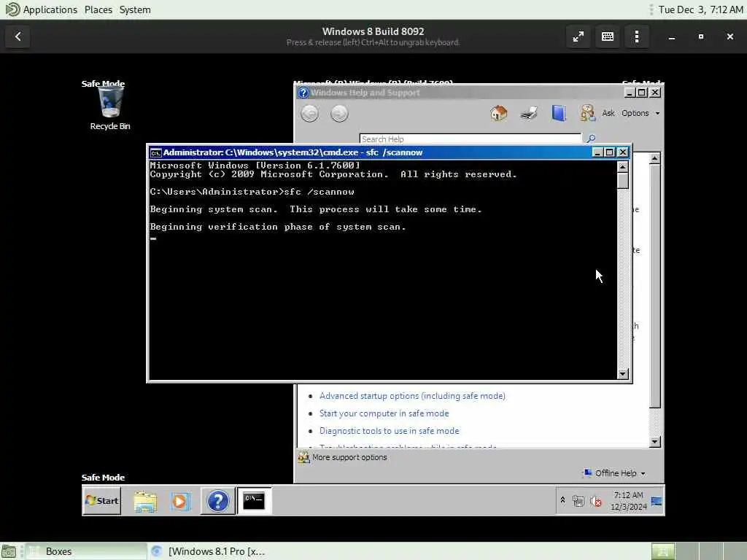747x560 pixels.
Task: Toggle Boxes fullscreen mode icon
Action: coord(578,36)
